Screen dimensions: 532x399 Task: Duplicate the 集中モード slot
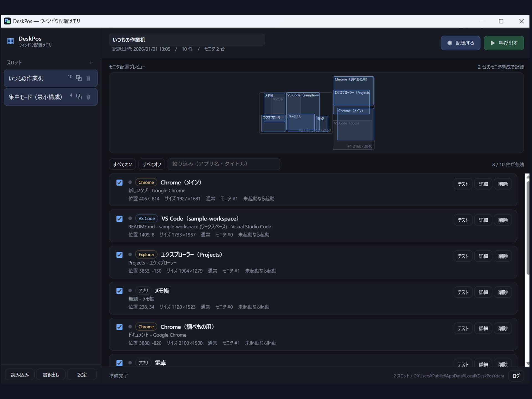pos(79,97)
